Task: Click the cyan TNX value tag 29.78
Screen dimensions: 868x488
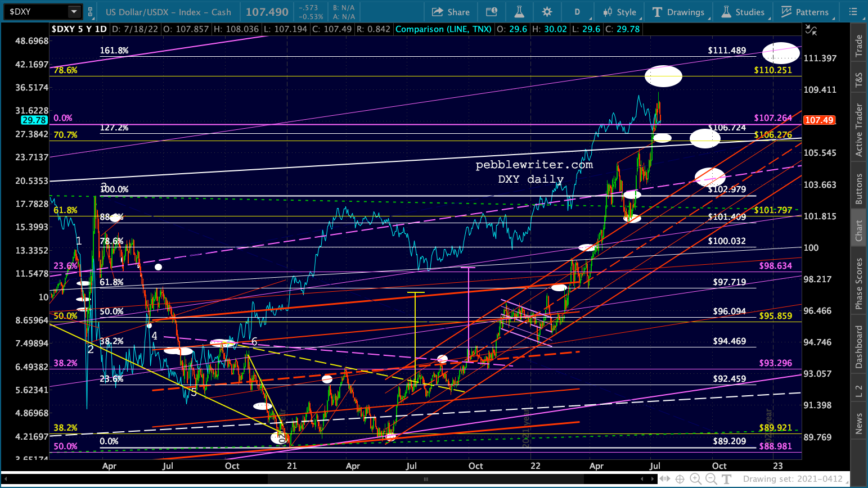Action: pos(34,120)
